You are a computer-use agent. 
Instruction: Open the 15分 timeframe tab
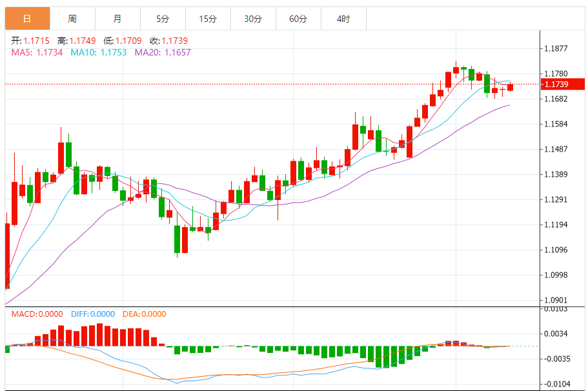tap(208, 18)
